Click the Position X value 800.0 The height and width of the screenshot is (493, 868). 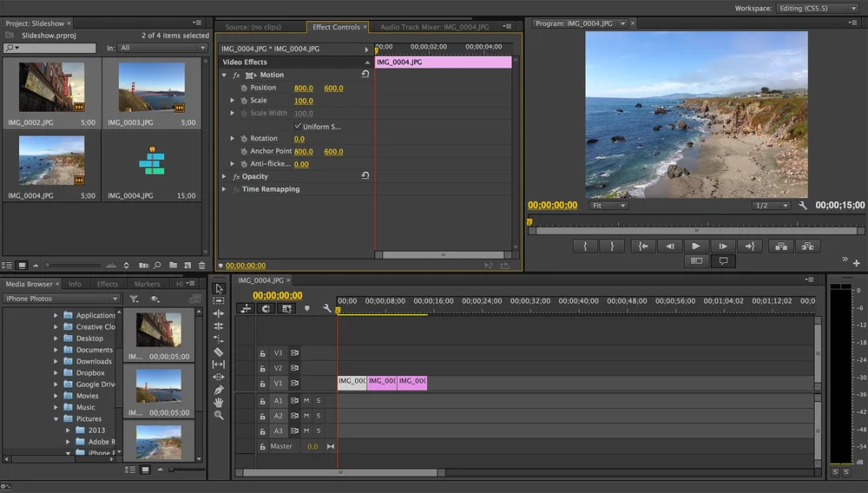point(304,88)
